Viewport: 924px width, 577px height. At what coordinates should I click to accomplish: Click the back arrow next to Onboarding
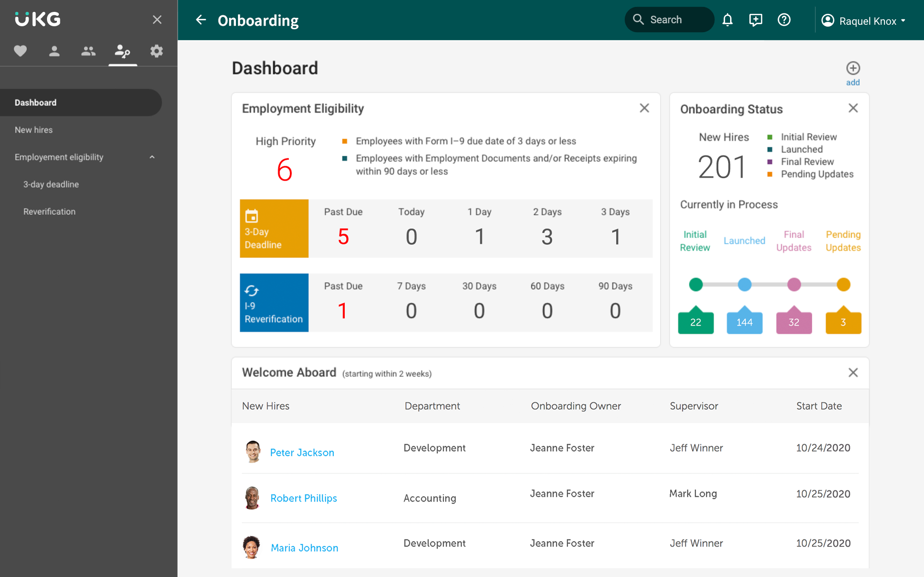[201, 20]
